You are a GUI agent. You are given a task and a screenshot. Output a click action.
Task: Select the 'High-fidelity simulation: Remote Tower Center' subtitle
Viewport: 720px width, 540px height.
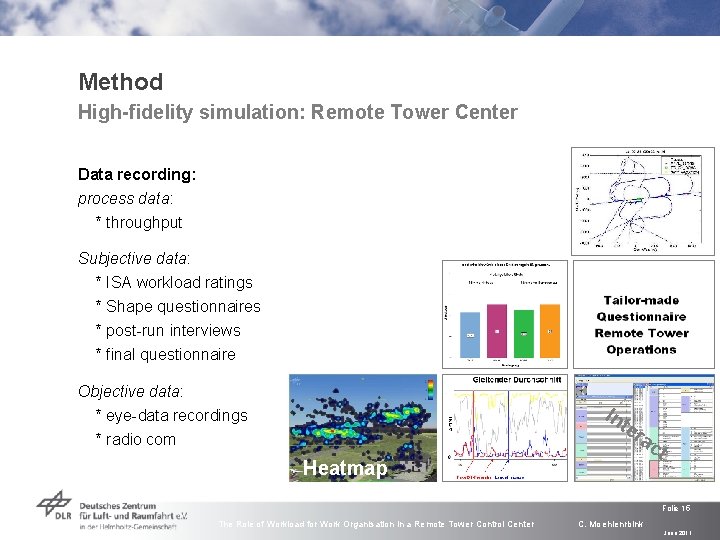click(298, 112)
